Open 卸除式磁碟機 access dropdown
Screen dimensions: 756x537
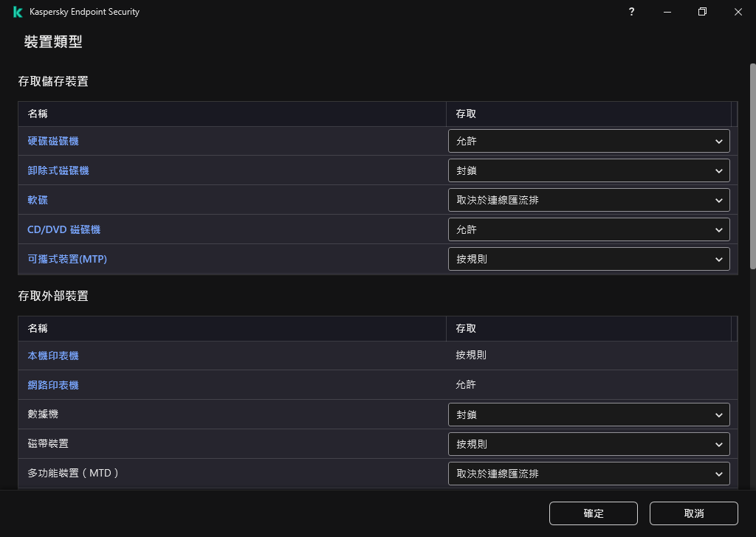tap(588, 170)
